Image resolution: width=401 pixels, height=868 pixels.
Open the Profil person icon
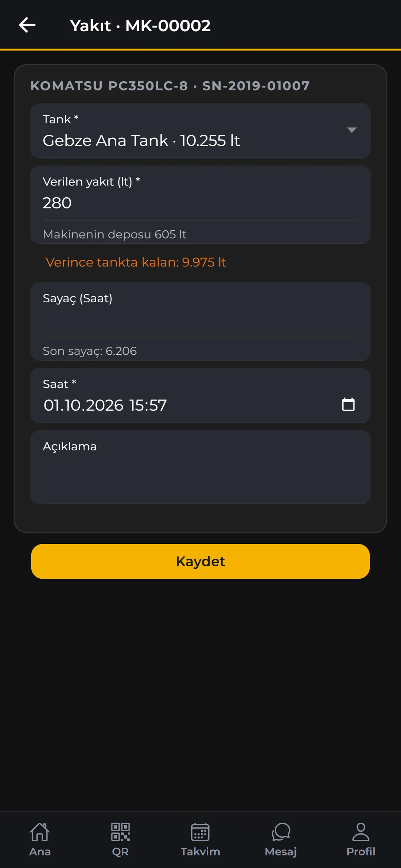point(361,832)
